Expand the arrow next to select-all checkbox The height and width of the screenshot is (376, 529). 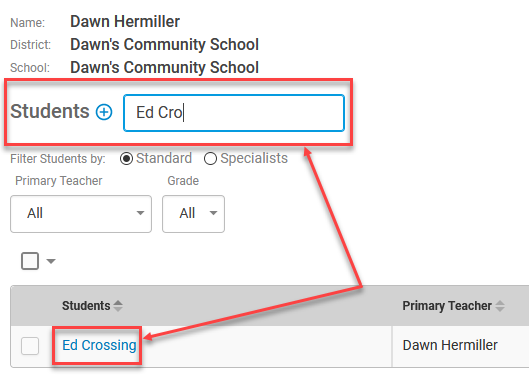coord(51,261)
